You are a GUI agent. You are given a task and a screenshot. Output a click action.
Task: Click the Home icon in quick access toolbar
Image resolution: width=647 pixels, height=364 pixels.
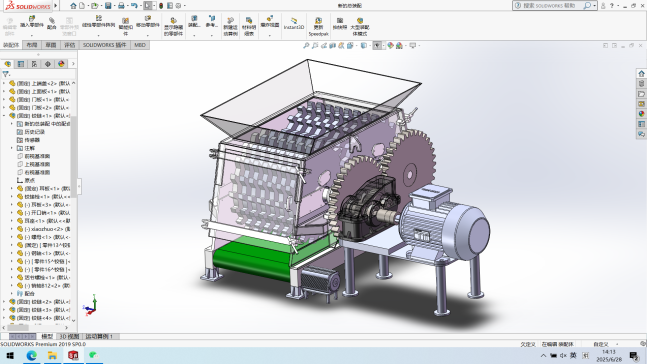pos(73,6)
